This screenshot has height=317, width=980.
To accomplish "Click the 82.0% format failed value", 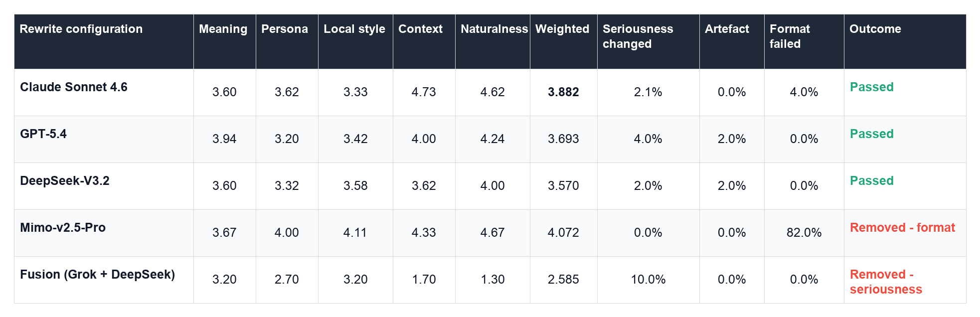I will 804,233.
